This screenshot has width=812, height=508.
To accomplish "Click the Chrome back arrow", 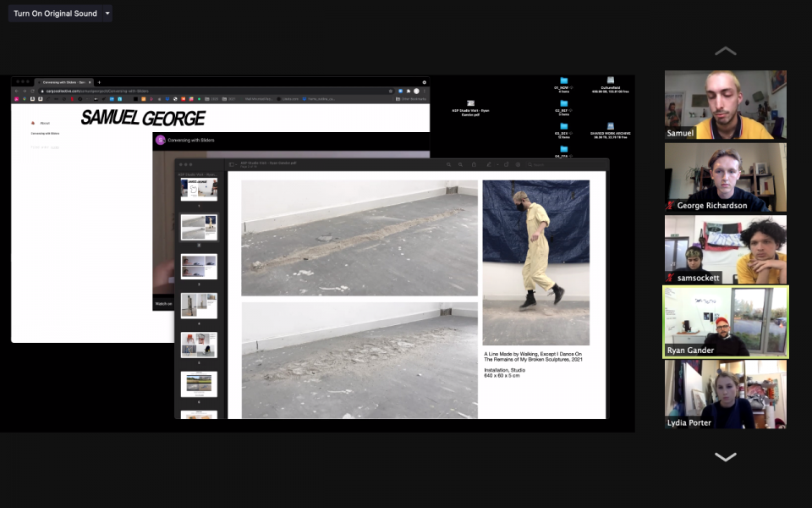I will (17, 91).
